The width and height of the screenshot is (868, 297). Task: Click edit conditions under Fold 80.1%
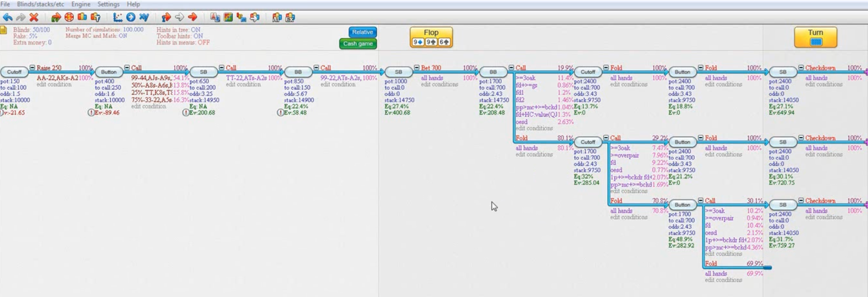[534, 154]
